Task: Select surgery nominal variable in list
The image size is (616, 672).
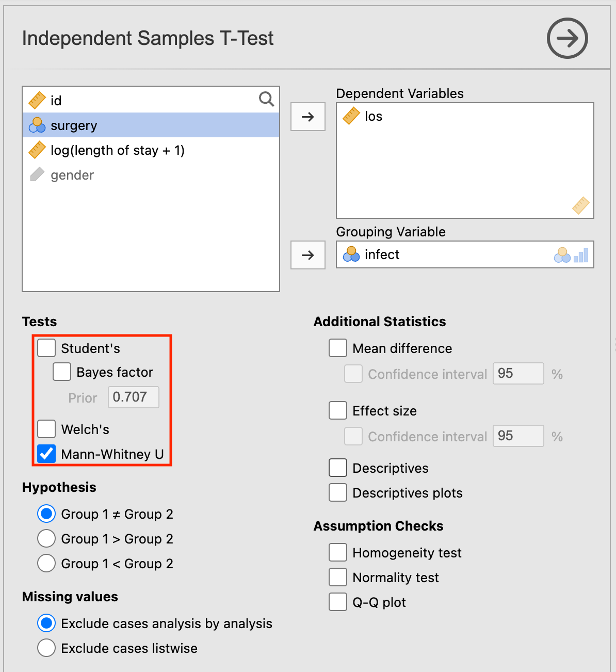Action: coord(74,125)
